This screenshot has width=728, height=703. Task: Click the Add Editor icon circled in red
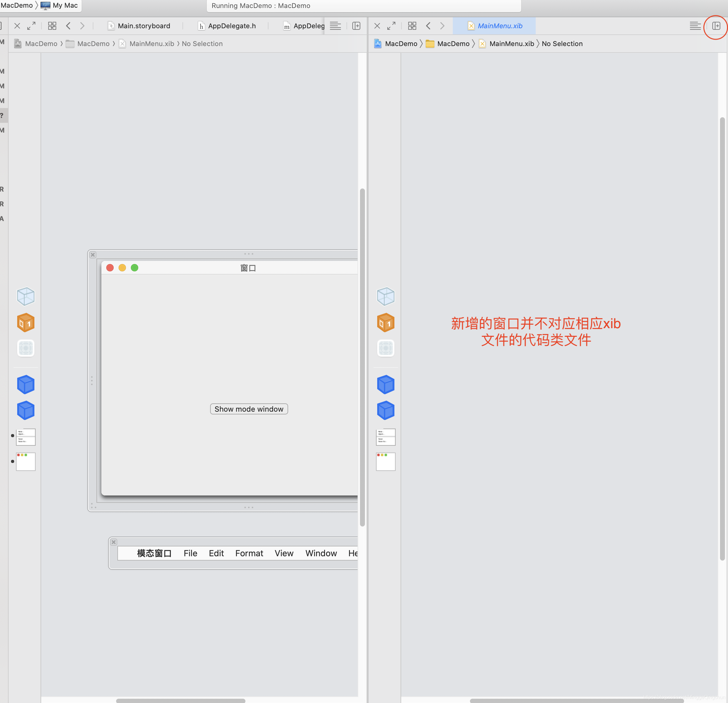pyautogui.click(x=716, y=26)
